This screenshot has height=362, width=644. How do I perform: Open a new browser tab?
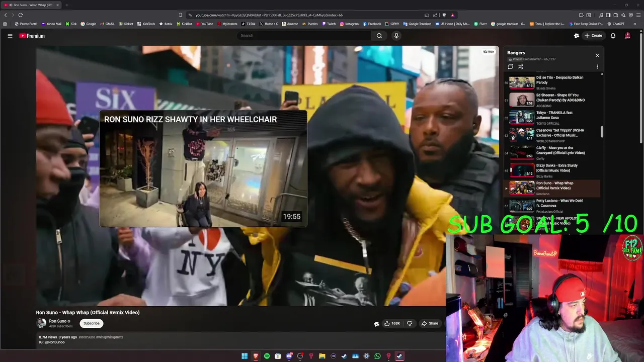66,5
